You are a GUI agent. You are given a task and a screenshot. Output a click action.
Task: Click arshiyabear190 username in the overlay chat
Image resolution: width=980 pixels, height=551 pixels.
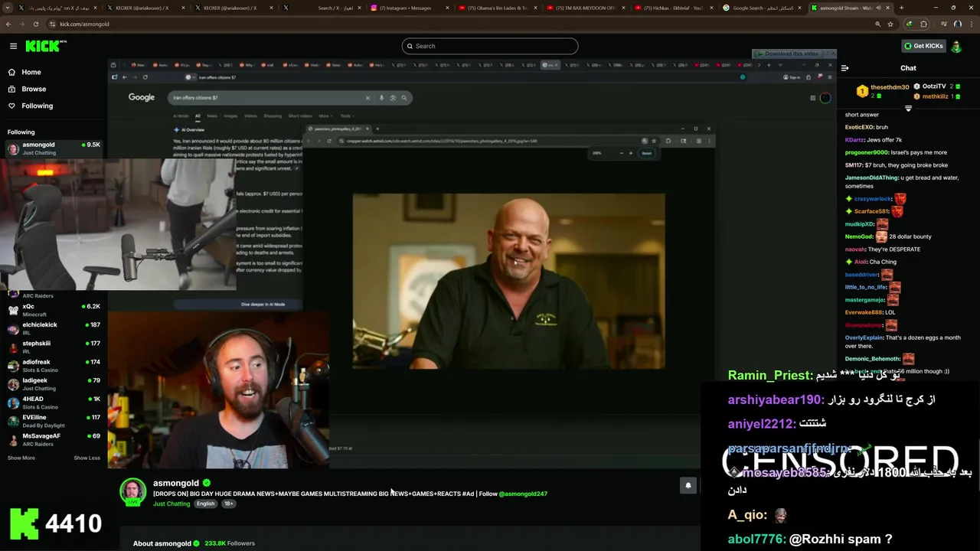(x=776, y=399)
